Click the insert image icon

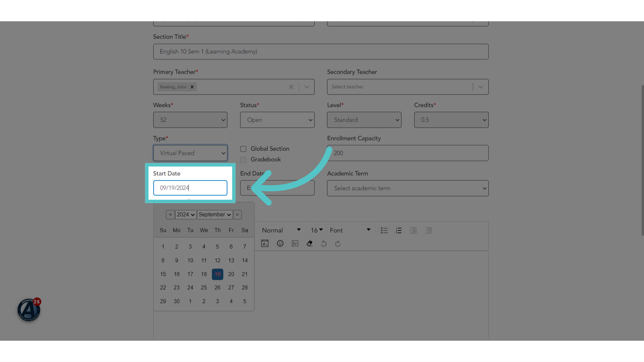click(295, 243)
